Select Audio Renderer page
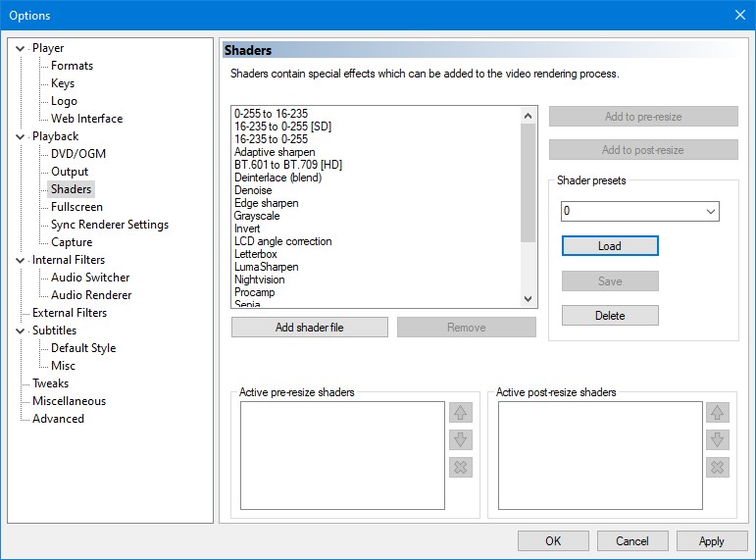The width and height of the screenshot is (756, 560). coord(91,295)
